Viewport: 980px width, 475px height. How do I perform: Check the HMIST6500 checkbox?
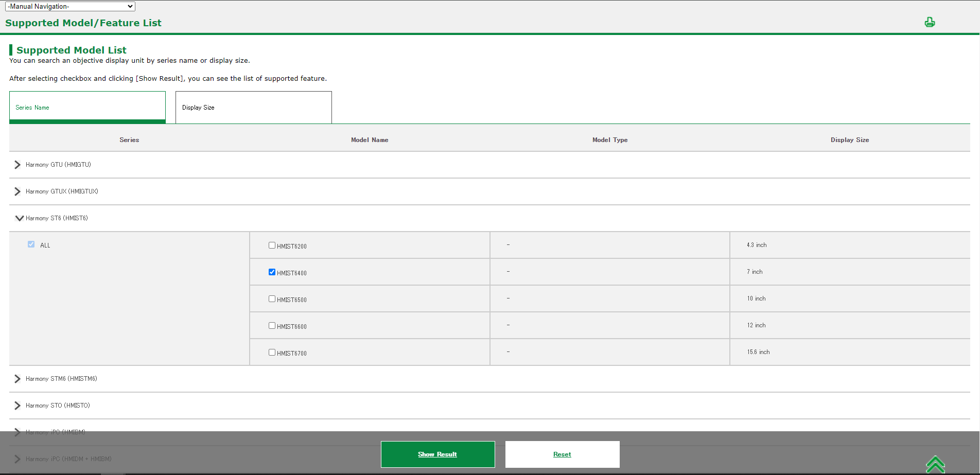272,299
